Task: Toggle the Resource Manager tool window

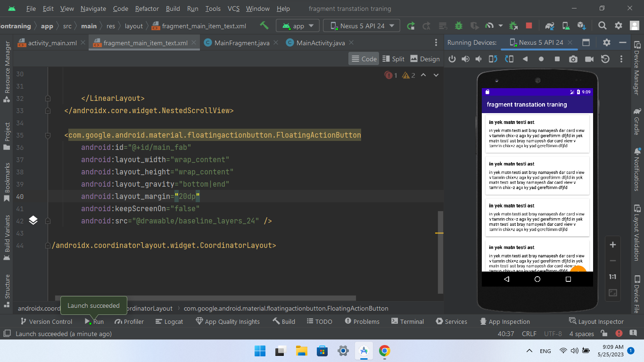Action: (7, 72)
